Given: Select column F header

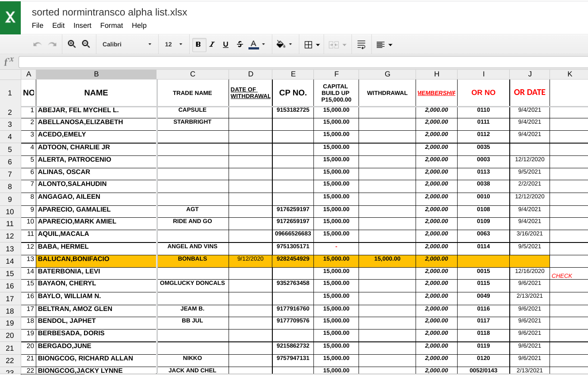Looking at the screenshot, I should click(x=336, y=74).
